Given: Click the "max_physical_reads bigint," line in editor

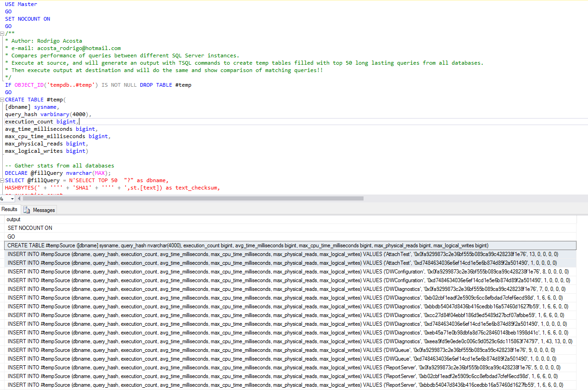Looking at the screenshot, I should pos(47,144).
